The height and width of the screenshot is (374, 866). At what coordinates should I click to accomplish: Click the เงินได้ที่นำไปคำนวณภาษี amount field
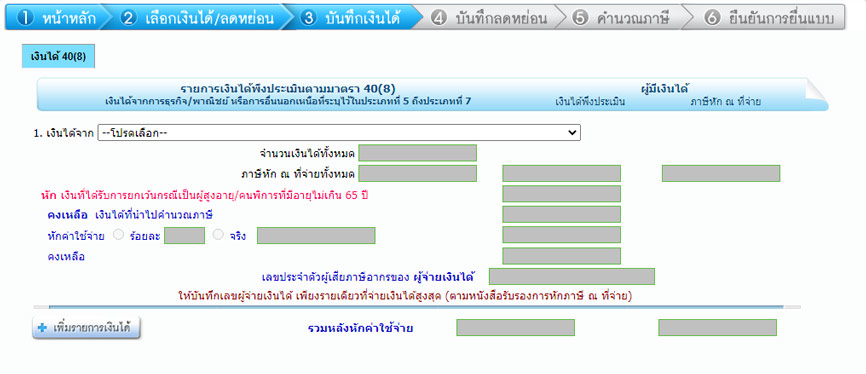562,214
